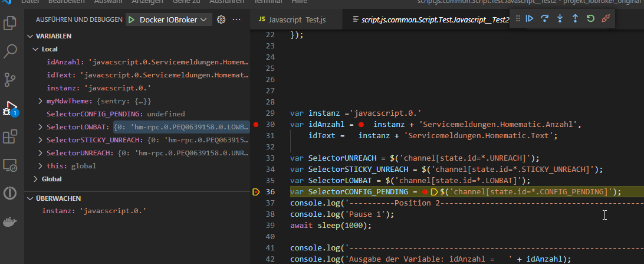Open the Extensions view icon
This screenshot has width=644, height=264.
(x=10, y=136)
